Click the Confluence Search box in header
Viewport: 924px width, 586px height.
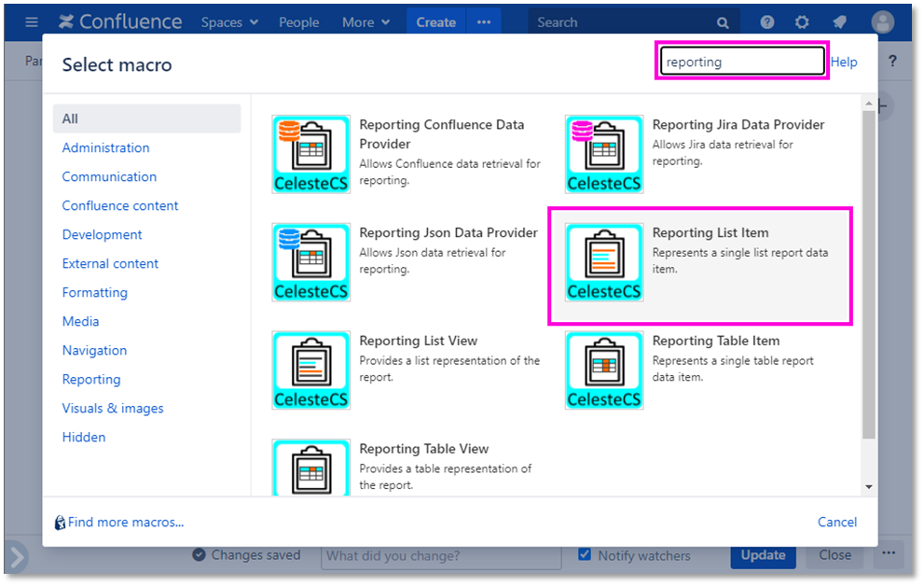(x=633, y=22)
